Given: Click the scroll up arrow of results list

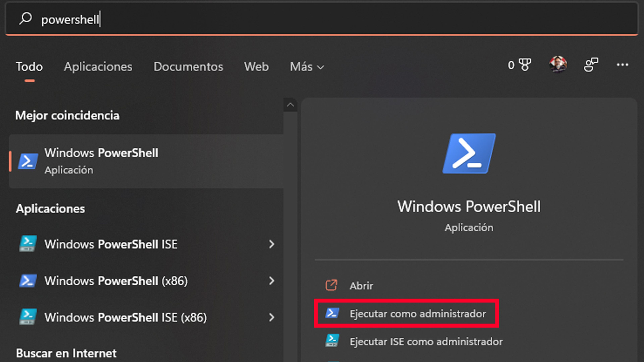Looking at the screenshot, I should (x=290, y=105).
